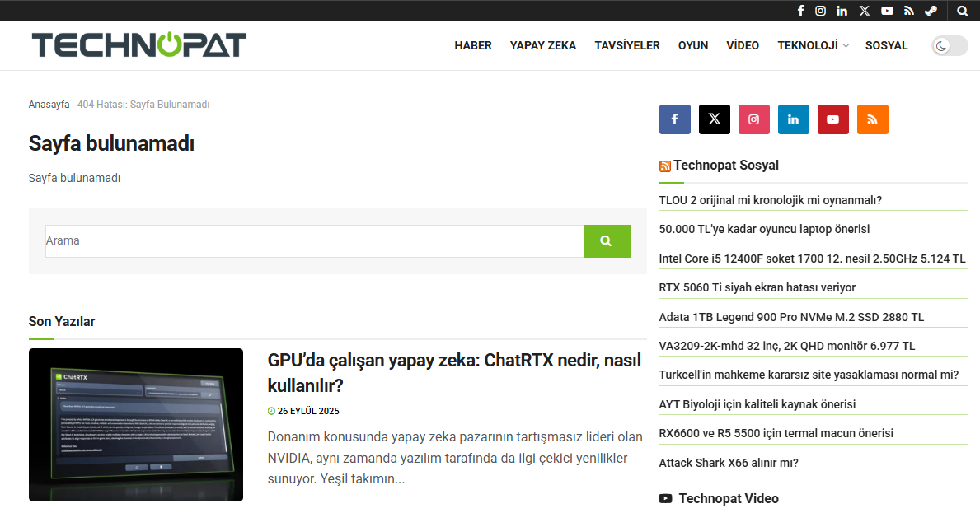Click the Technopat Video heading
This screenshot has height=513, width=980.
pyautogui.click(x=729, y=499)
